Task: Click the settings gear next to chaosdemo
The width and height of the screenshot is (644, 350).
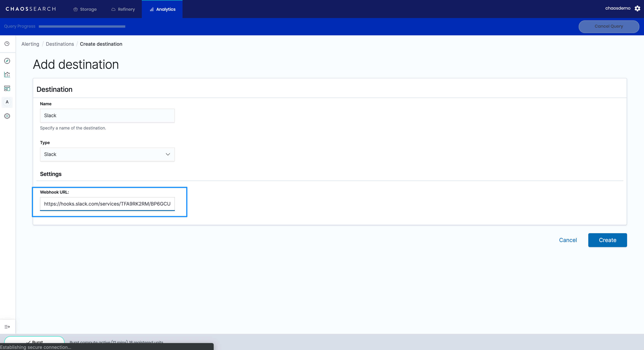Action: (x=637, y=8)
